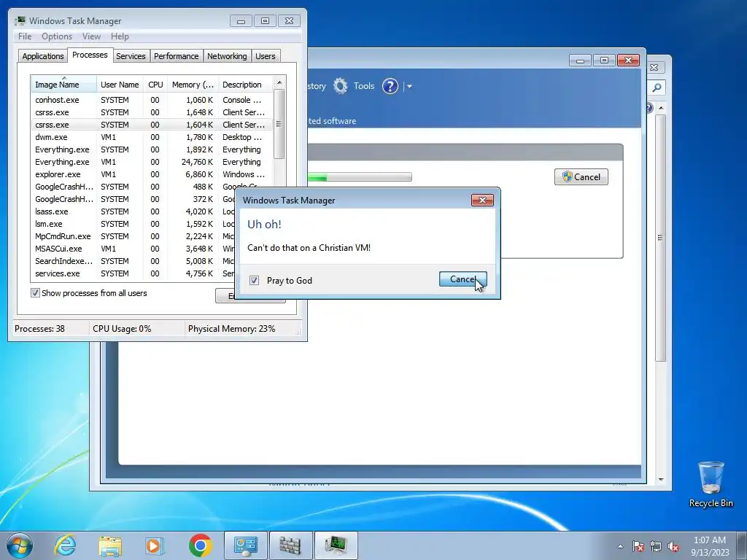The image size is (747, 560).
Task: Switch to the Applications tab
Action: click(x=43, y=56)
